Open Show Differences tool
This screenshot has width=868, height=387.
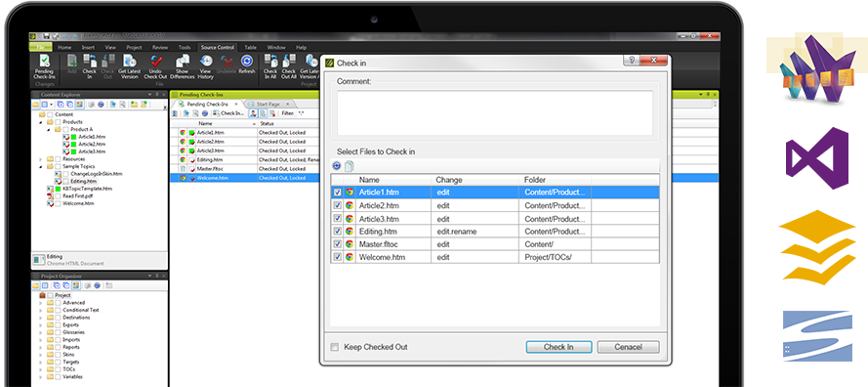(x=183, y=67)
